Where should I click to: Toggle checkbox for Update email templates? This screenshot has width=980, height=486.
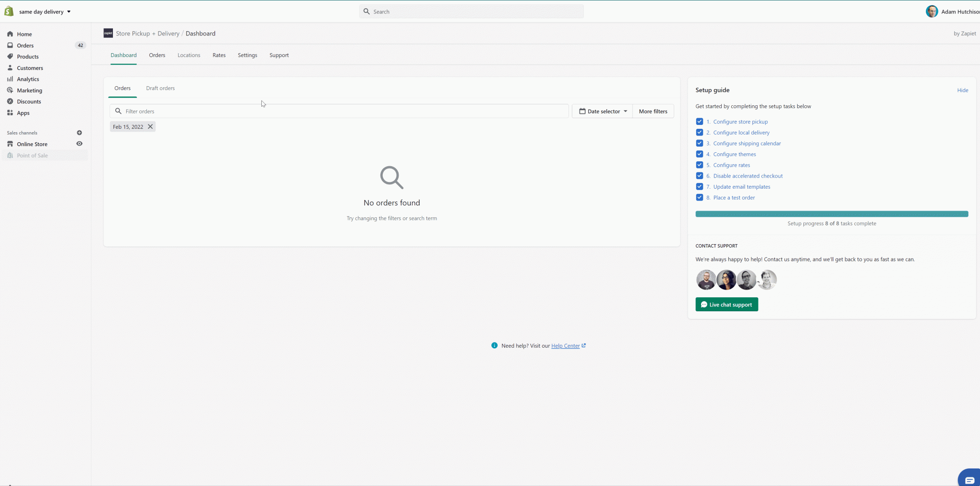click(x=700, y=186)
